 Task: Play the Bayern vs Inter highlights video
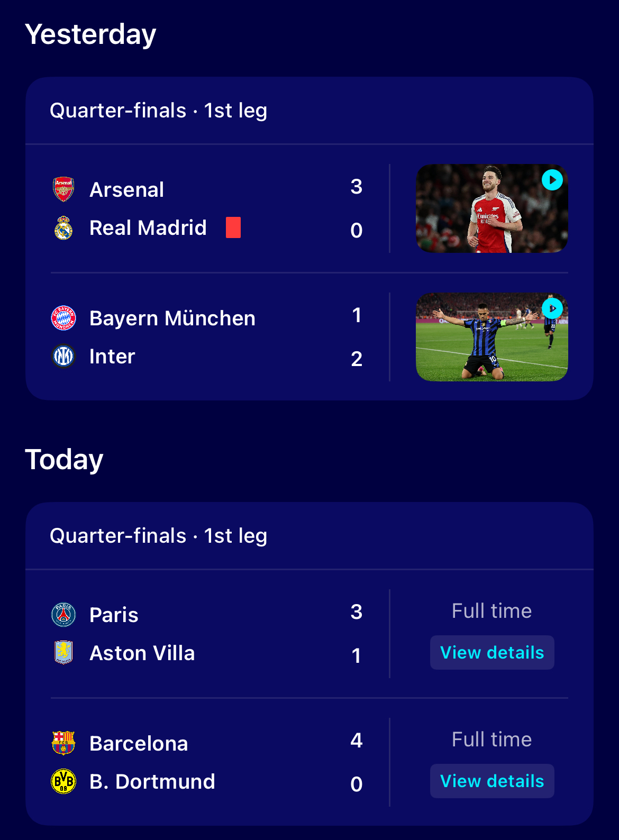tap(552, 308)
